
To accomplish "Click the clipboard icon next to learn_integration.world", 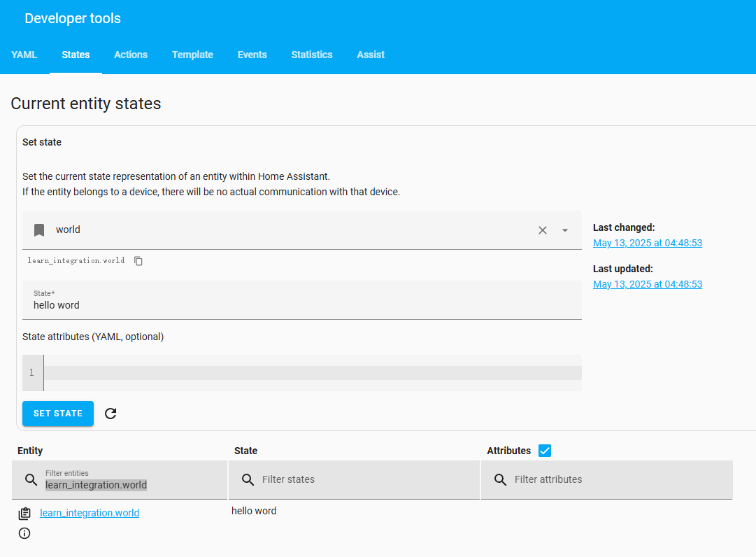I will point(24,514).
